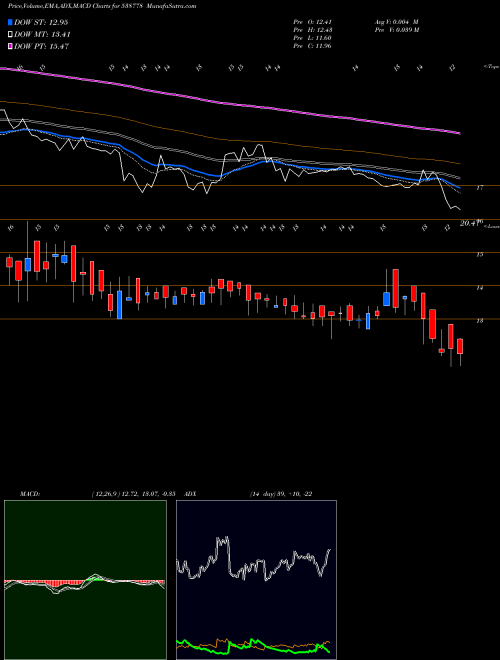The image size is (500, 660).
Task: Open the dark blue ADX indicator chart panel
Action: point(256,580)
